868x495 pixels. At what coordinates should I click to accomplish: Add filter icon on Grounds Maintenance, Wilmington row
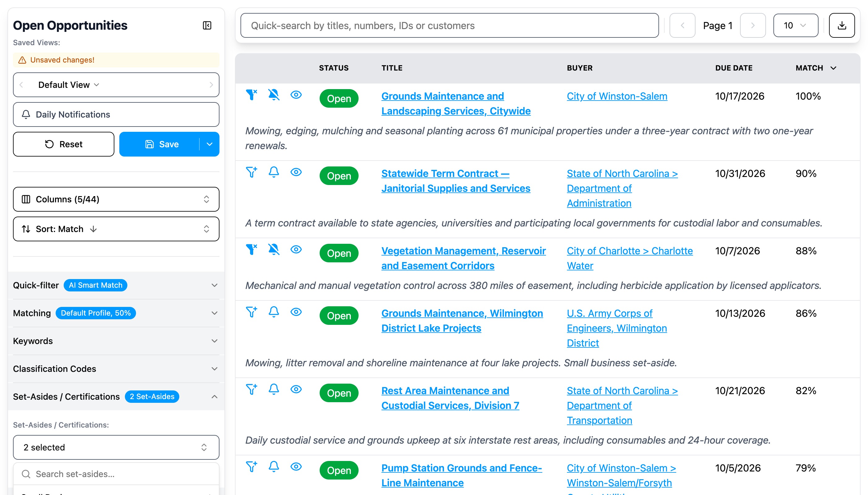point(252,312)
